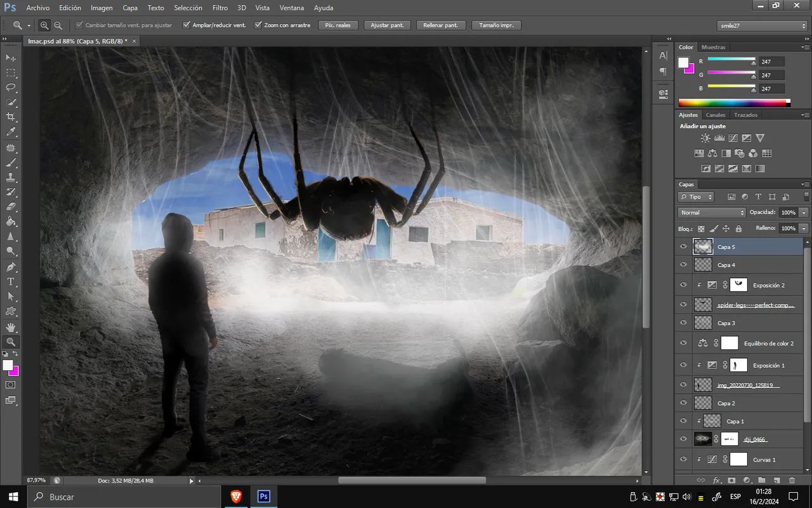Toggle 'Ampliar/reducir vent.' checkbox

[187, 25]
